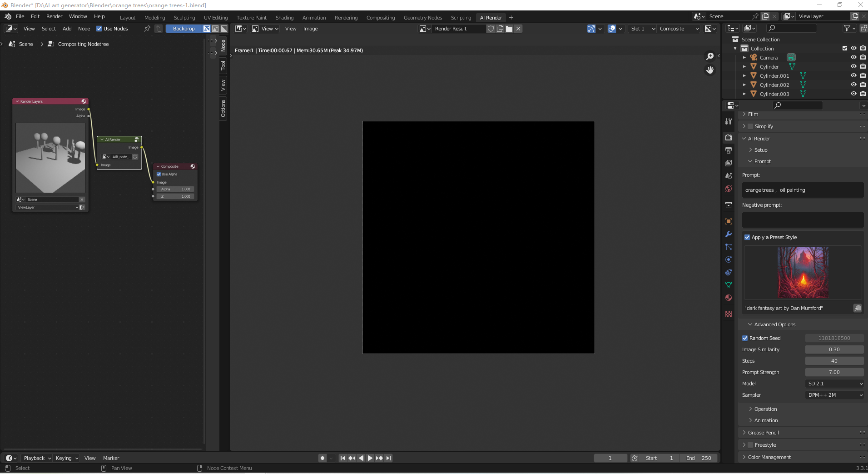Toggle visibility of Cylinder.002 in outliner
The height and width of the screenshot is (474, 868).
(x=853, y=85)
